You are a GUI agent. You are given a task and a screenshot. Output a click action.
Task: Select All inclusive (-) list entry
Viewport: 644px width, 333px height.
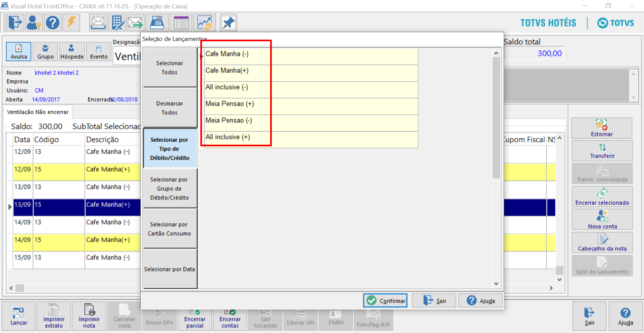click(311, 90)
